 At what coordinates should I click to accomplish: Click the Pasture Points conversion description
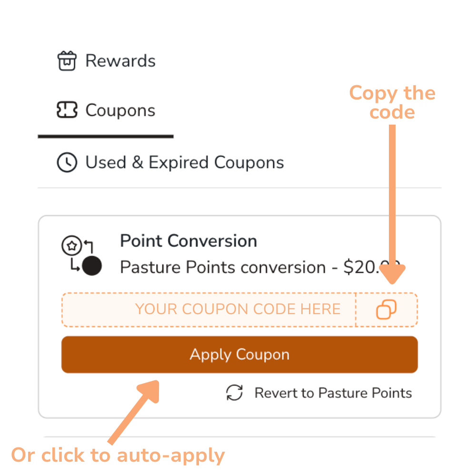tap(248, 268)
